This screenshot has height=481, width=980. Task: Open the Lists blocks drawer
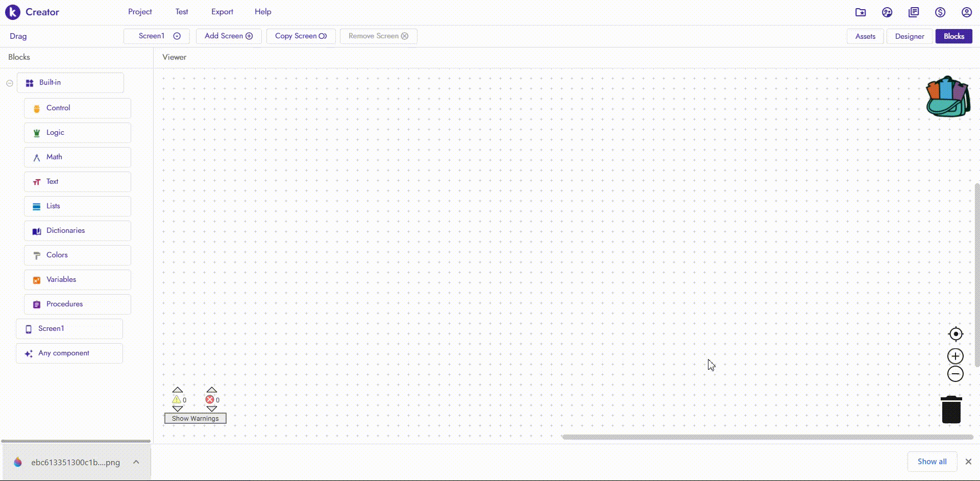click(x=78, y=206)
